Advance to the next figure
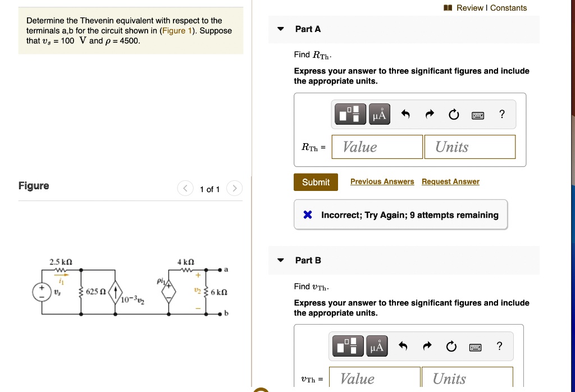575x392 pixels. click(x=234, y=188)
